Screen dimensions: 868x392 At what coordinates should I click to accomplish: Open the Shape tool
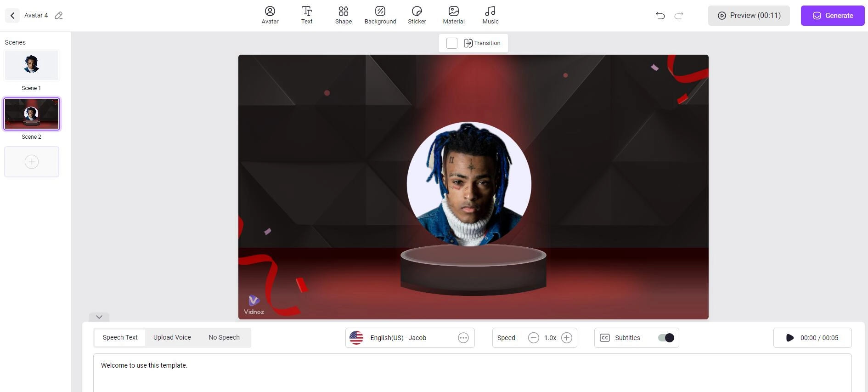coord(343,15)
